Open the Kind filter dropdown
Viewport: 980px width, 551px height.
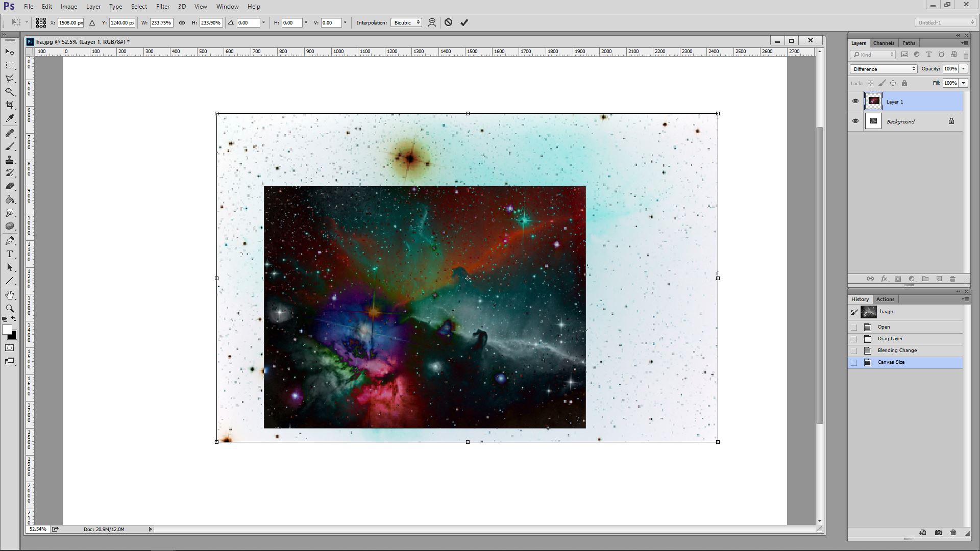[x=873, y=55]
